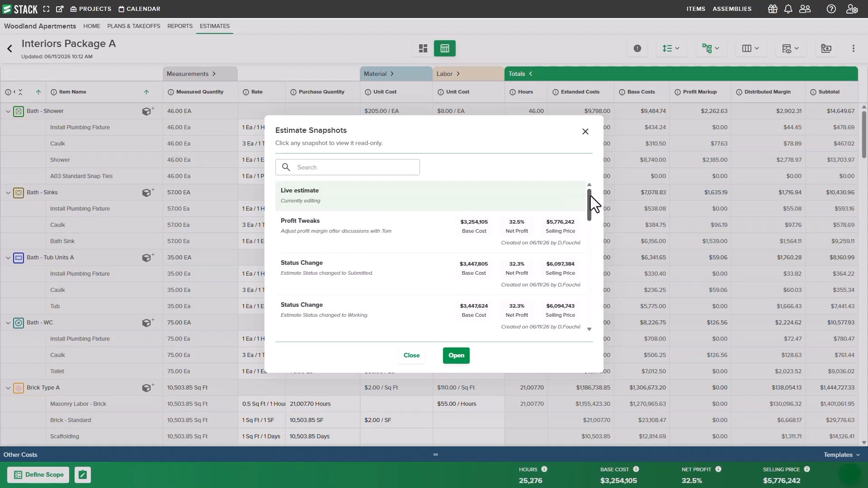Add assembly to Bath - Tub Units A row
Viewport: 868px width, 488px height.
tap(148, 257)
